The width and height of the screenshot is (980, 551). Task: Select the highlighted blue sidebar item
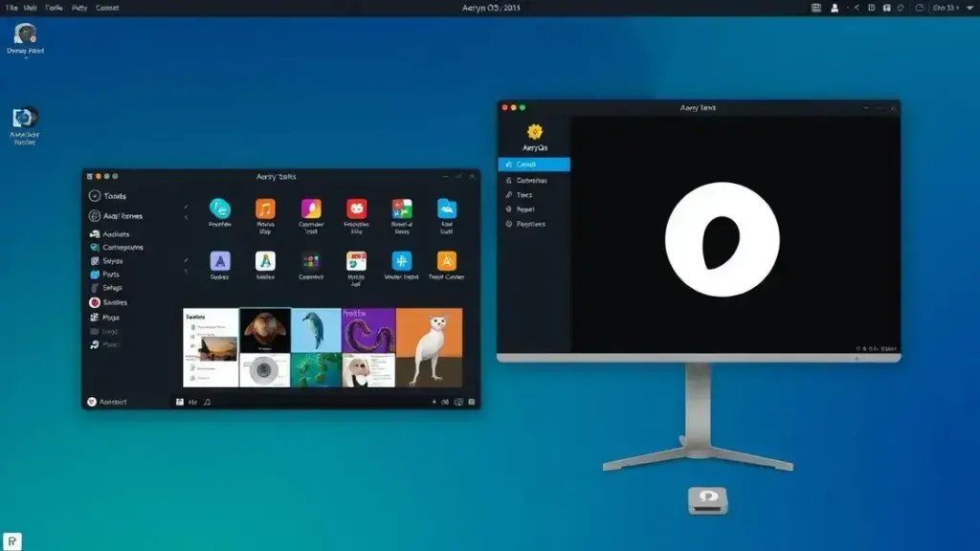click(534, 165)
